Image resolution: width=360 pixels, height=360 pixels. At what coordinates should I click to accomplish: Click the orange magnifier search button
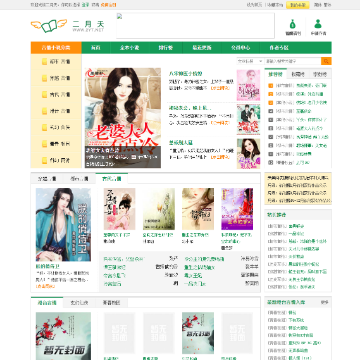(326, 61)
